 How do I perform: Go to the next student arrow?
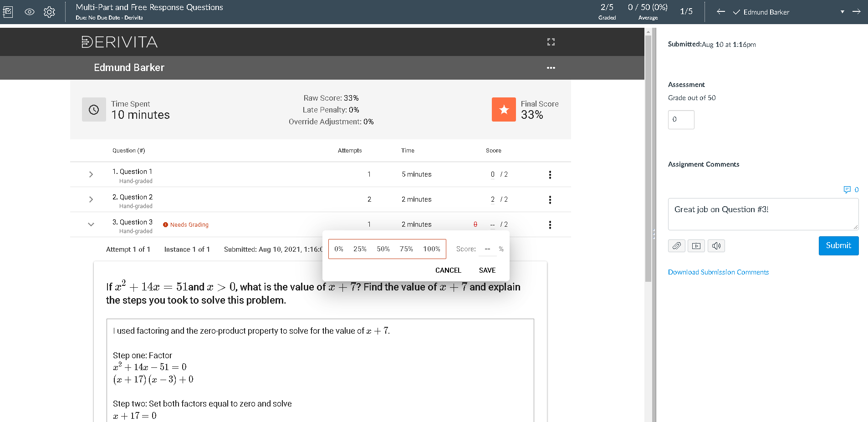(x=856, y=12)
